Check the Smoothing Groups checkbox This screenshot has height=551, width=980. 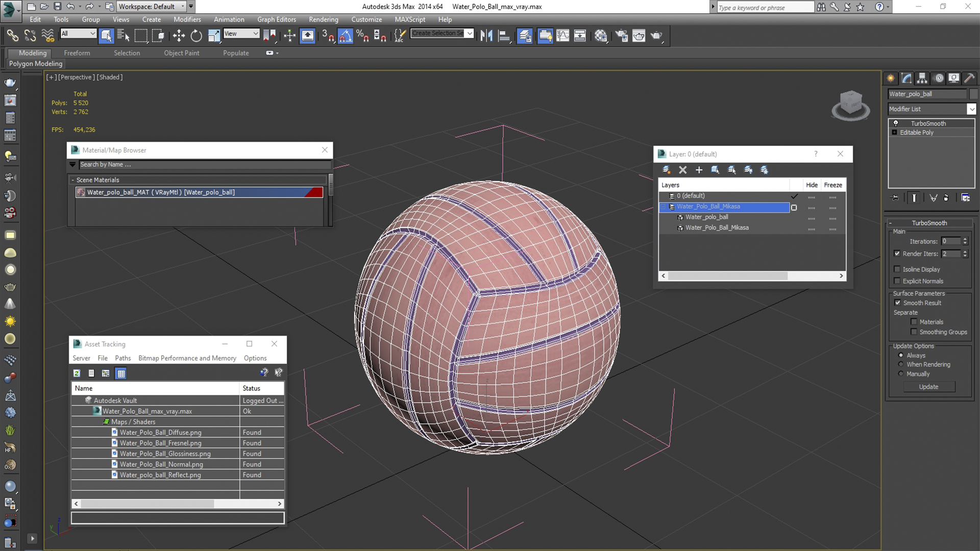914,332
